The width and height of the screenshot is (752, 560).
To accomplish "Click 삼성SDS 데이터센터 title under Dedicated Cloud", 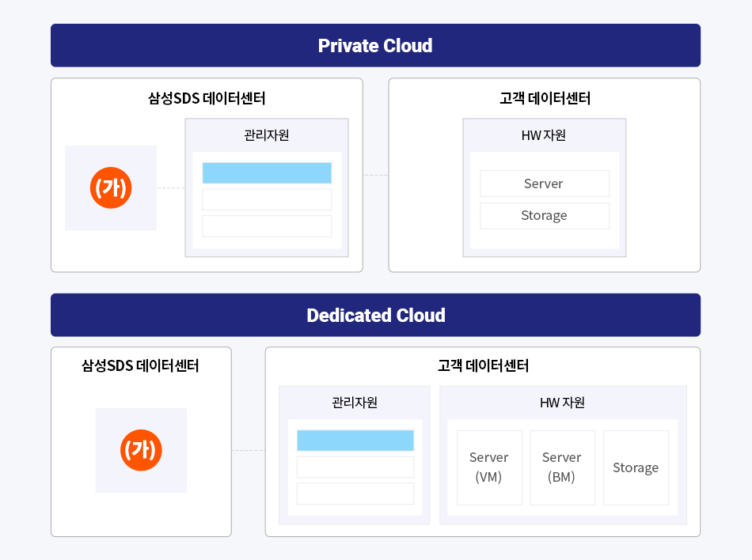I will point(140,366).
